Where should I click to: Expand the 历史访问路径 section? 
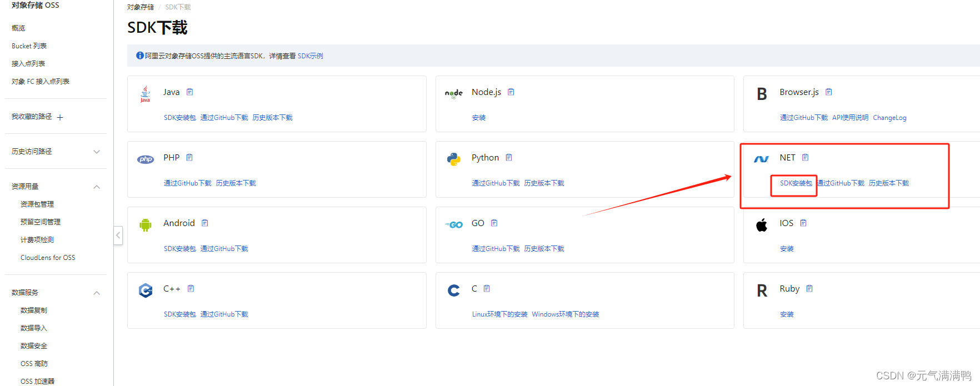coord(97,152)
